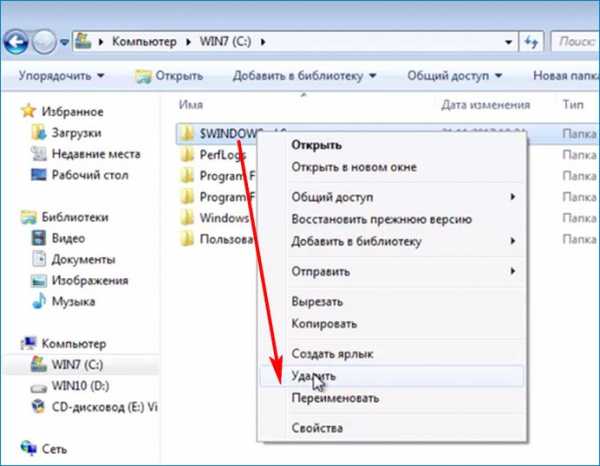Click the refresh icon beside the address bar
The image size is (600, 466).
531,41
